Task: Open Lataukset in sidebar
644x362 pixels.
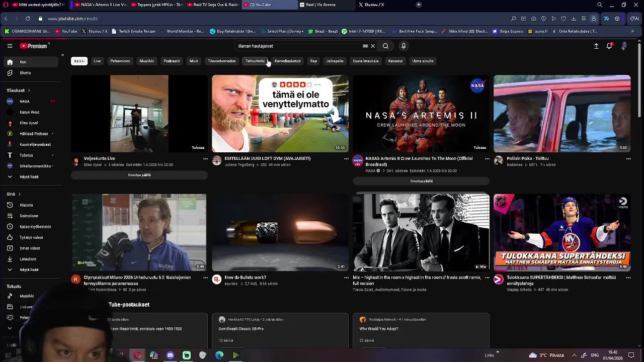Action: tap(32, 259)
